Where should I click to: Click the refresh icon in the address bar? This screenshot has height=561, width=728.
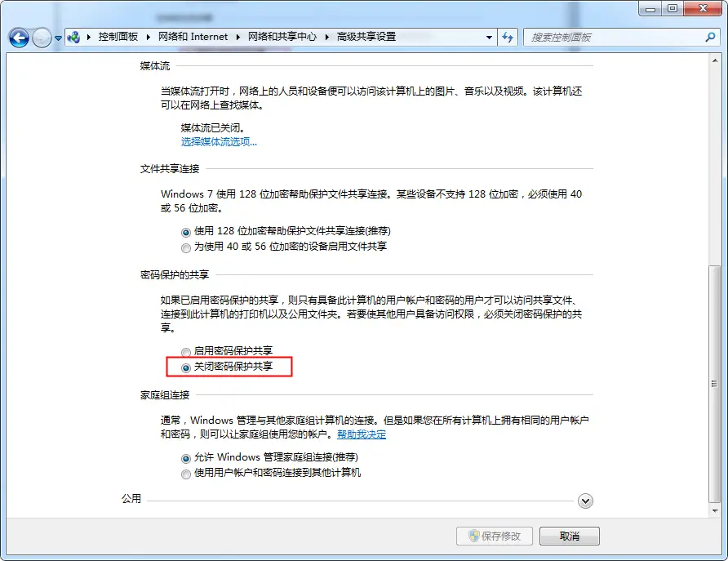(x=508, y=38)
